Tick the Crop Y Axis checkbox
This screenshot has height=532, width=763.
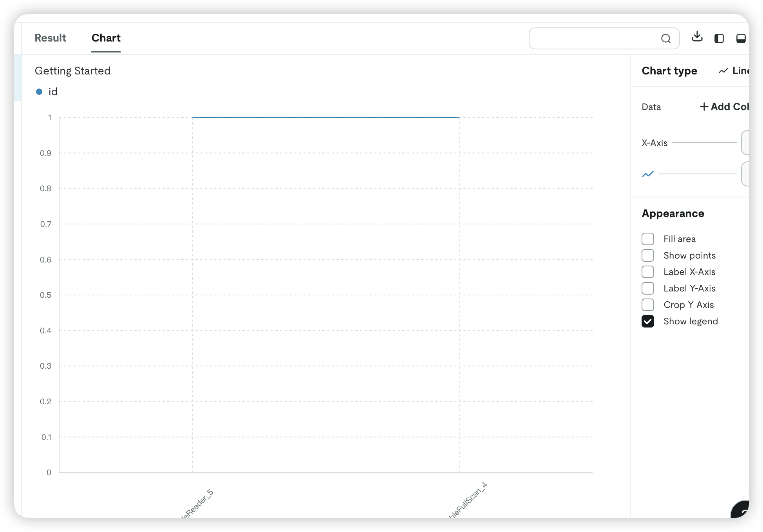pos(648,305)
